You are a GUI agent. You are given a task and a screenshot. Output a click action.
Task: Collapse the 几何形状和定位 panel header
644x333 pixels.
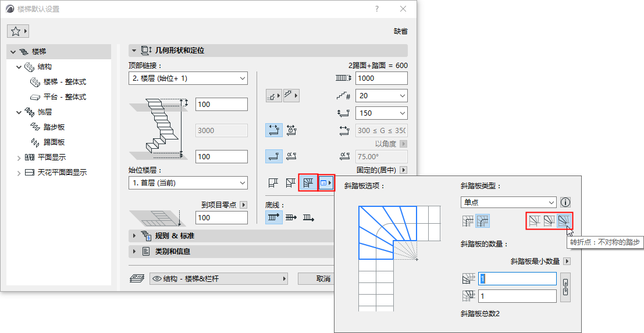(268, 51)
